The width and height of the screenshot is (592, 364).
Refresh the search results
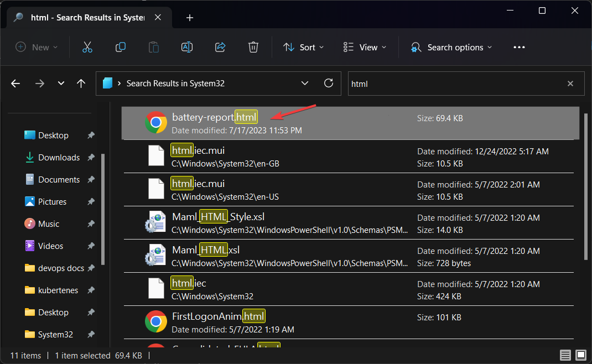tap(329, 84)
